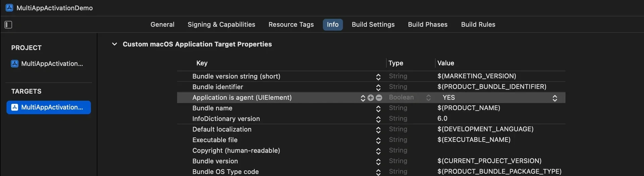Switch to Build Rules tab

[x=478, y=24]
